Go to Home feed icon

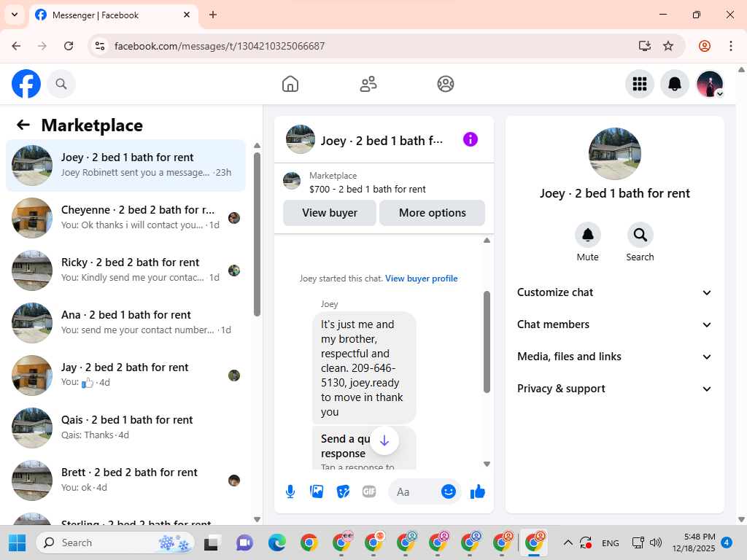pos(290,84)
